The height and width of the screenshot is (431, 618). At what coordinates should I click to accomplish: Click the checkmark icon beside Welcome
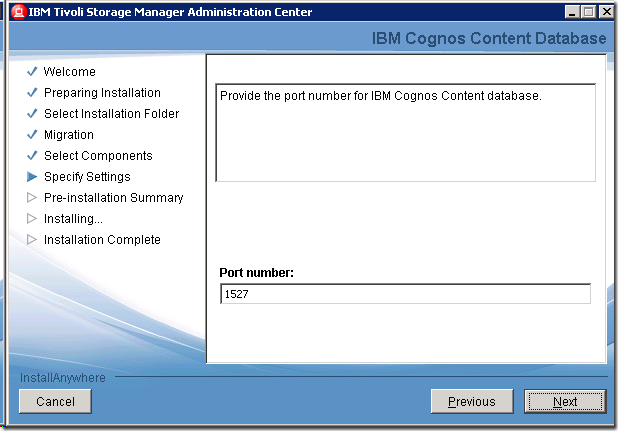[32, 72]
